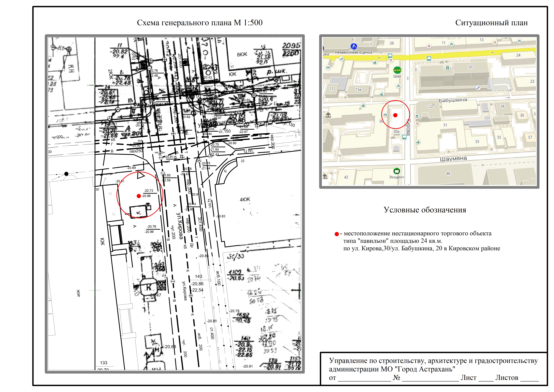Click the blue gavel Независимая оценка icon

click(x=354, y=46)
